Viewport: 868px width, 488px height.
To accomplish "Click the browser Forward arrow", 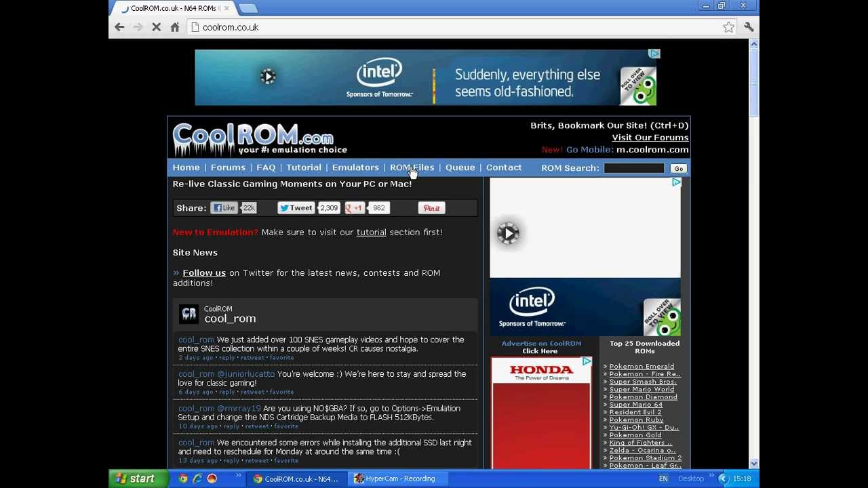I will [138, 27].
